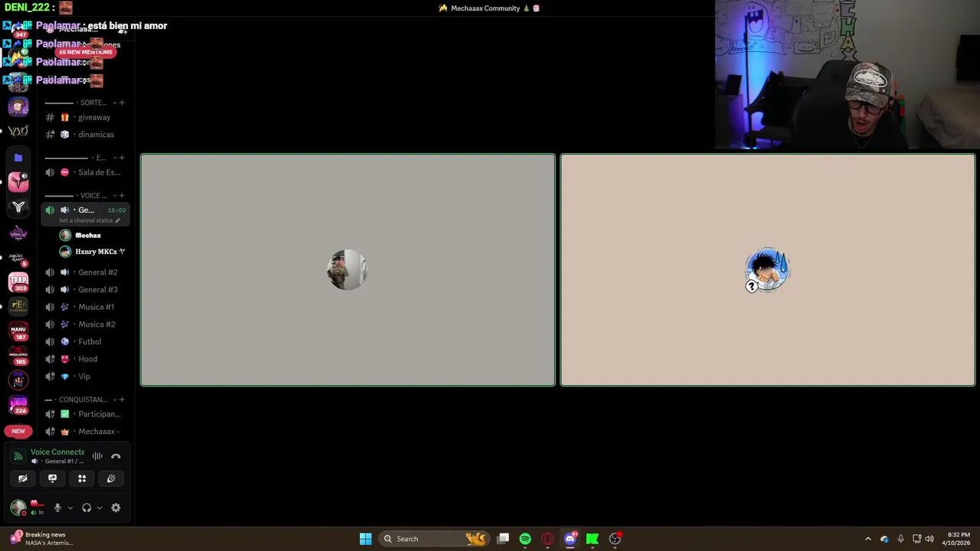The image size is (980, 551).
Task: Open the soundboard button
Action: [x=111, y=478]
